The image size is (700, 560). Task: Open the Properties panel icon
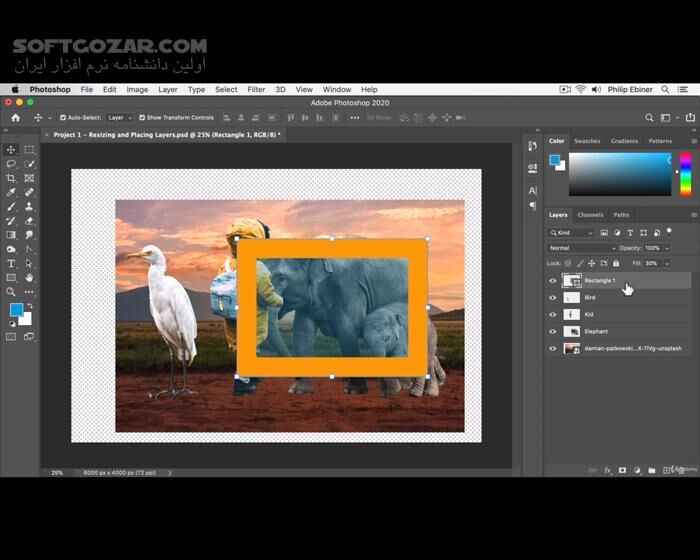(533, 168)
